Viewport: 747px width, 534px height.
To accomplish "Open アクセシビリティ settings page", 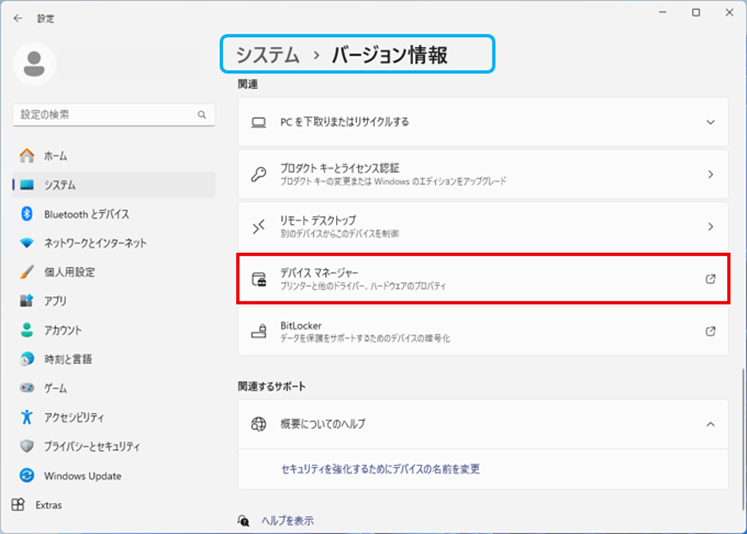I will (114, 417).
